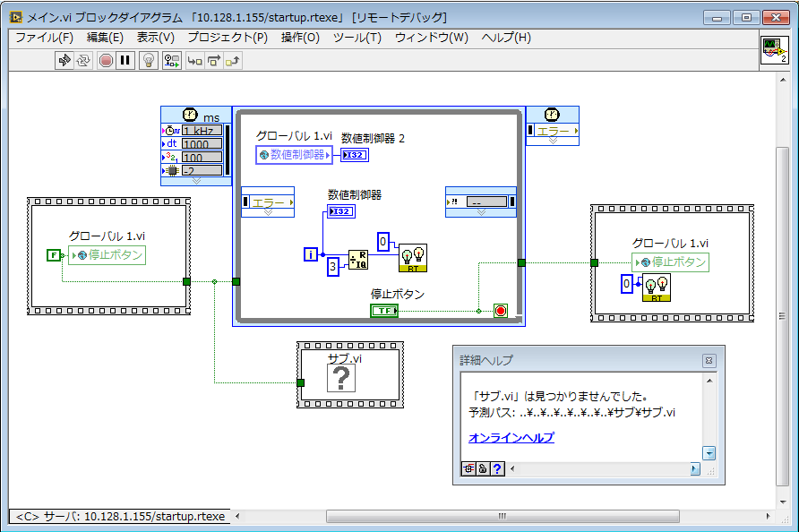
Task: Select 停止ボタン global variable in left frame
Action: tap(107, 254)
